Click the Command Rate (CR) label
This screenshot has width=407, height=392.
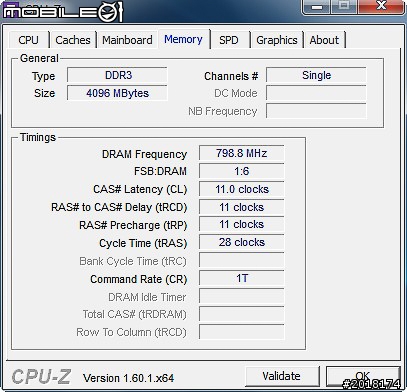139,279
